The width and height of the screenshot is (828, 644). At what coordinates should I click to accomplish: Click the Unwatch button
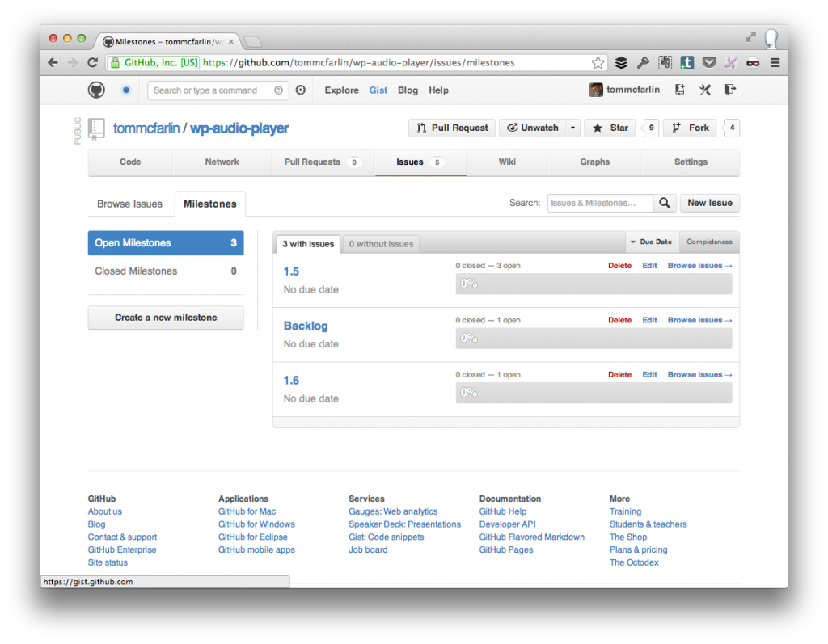(x=532, y=128)
